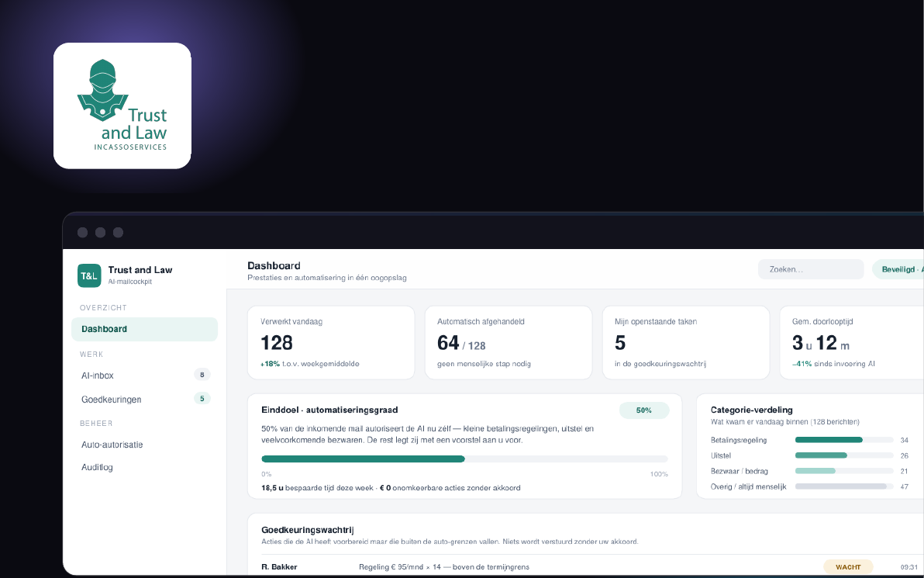Click the T&L sidebar logo badge
The width and height of the screenshot is (924, 578).
tap(89, 275)
